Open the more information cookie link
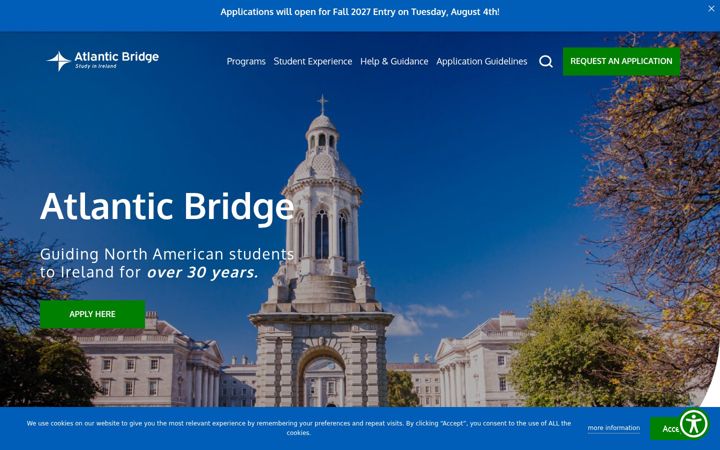 tap(613, 428)
